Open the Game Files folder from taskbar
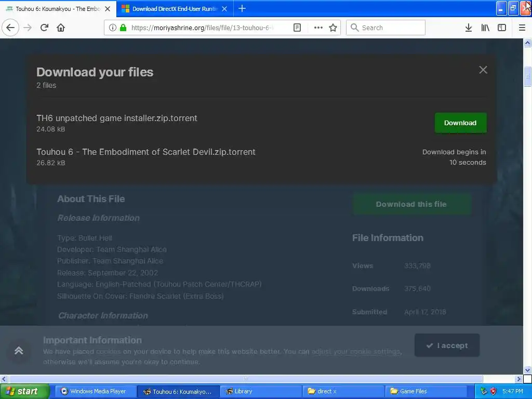 tap(426, 391)
